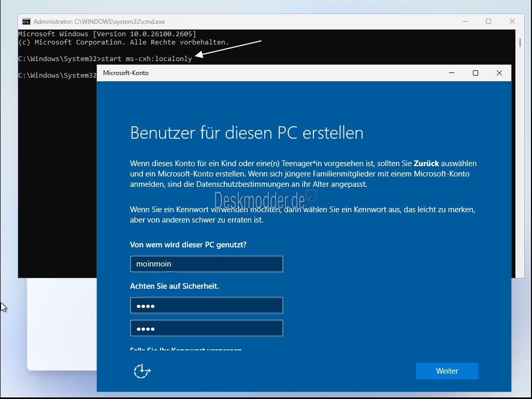Select the password confirmation field
532x399 pixels.
pos(206,328)
